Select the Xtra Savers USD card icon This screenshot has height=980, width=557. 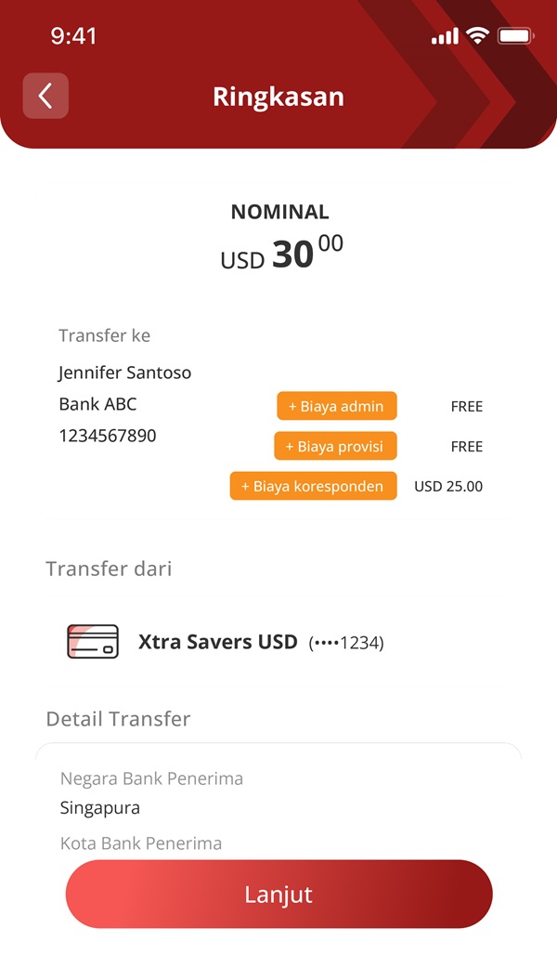click(92, 641)
